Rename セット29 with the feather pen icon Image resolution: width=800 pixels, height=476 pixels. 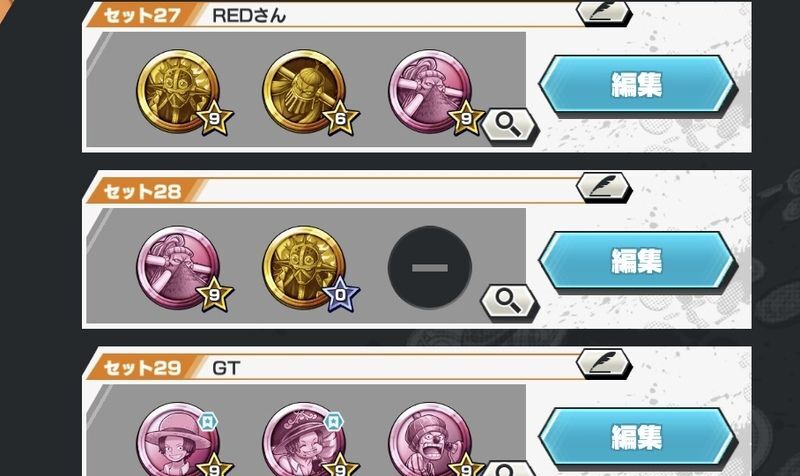pyautogui.click(x=604, y=363)
